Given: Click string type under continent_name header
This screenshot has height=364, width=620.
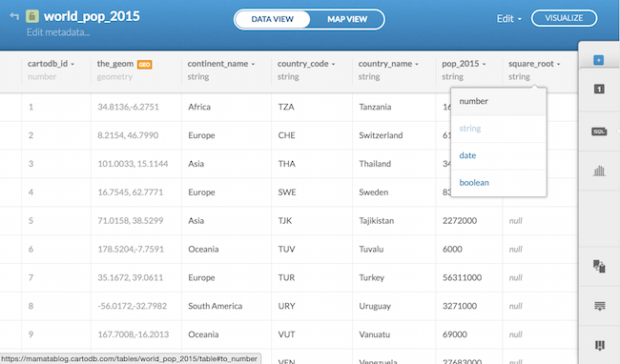Looking at the screenshot, I should point(198,76).
